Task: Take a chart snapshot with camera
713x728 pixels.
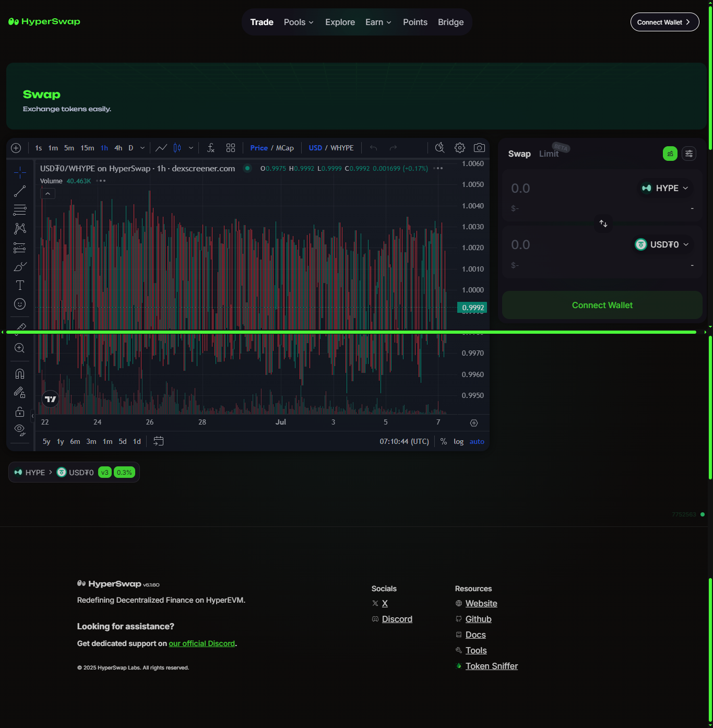Action: [x=479, y=148]
